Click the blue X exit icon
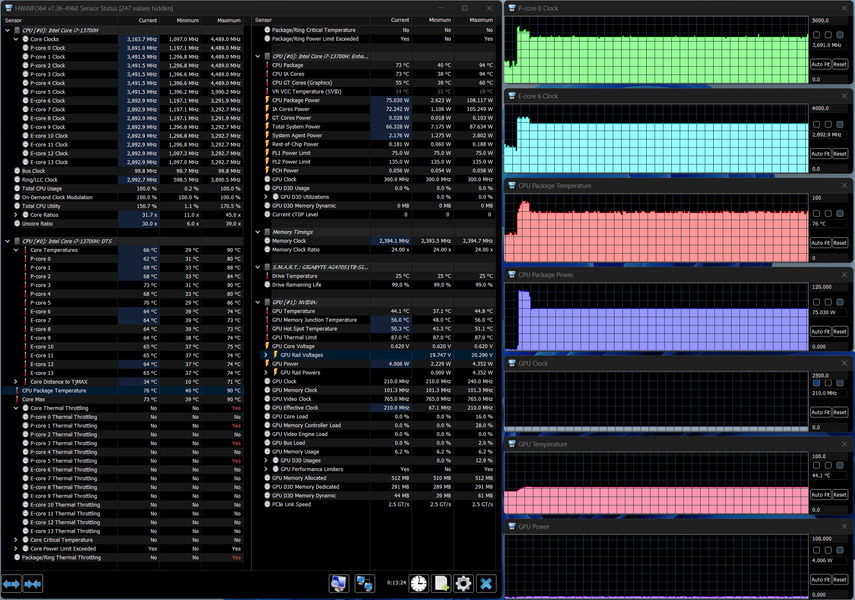This screenshot has height=600, width=855. pyautogui.click(x=486, y=584)
